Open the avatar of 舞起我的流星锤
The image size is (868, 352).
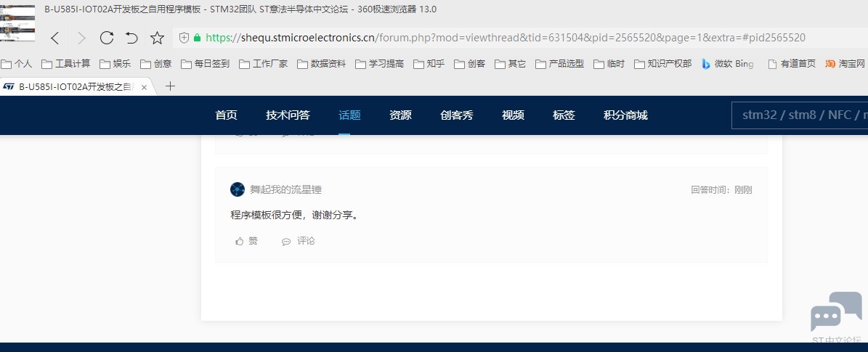[238, 190]
